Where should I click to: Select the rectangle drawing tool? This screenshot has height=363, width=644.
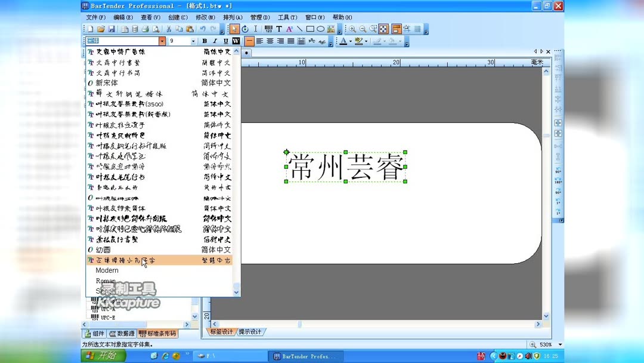[x=311, y=29]
